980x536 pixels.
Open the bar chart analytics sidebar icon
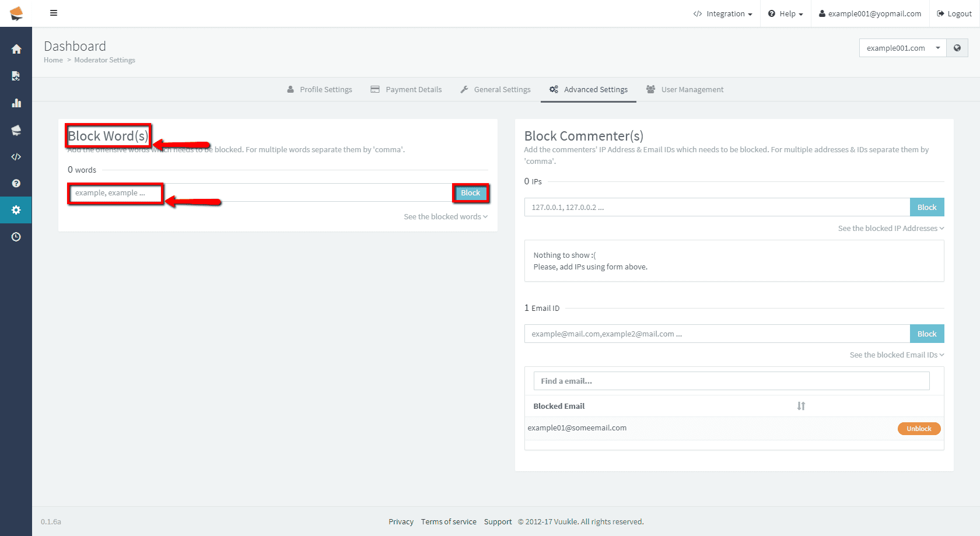tap(16, 103)
